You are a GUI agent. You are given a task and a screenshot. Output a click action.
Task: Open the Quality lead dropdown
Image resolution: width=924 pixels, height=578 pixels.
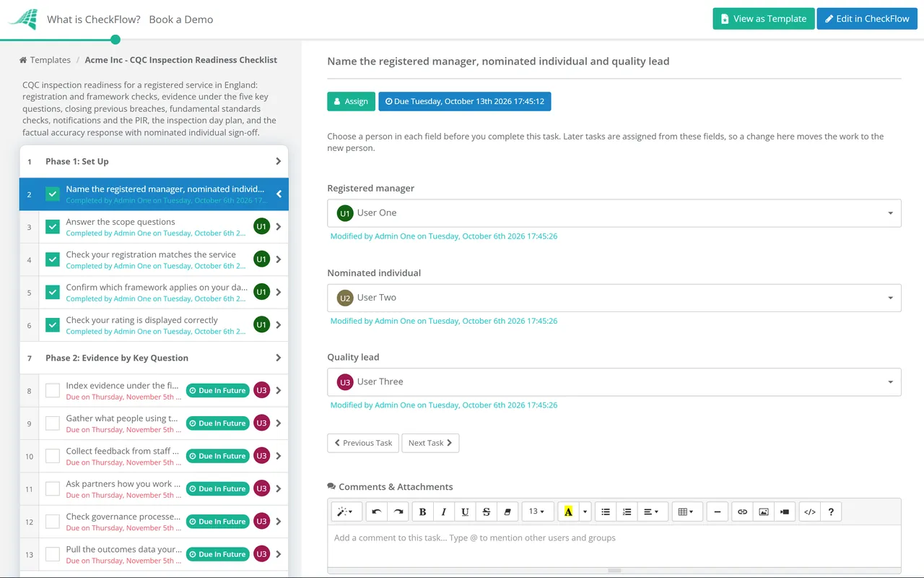coord(614,381)
